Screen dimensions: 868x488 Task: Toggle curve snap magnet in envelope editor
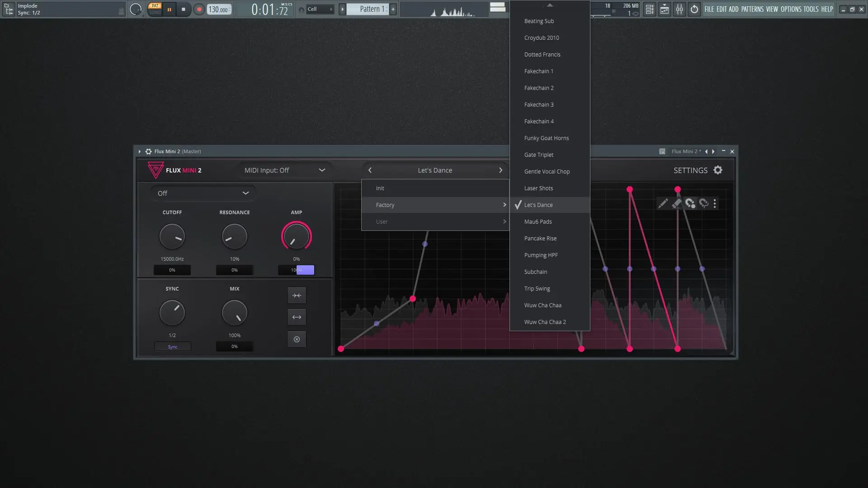[x=703, y=204]
